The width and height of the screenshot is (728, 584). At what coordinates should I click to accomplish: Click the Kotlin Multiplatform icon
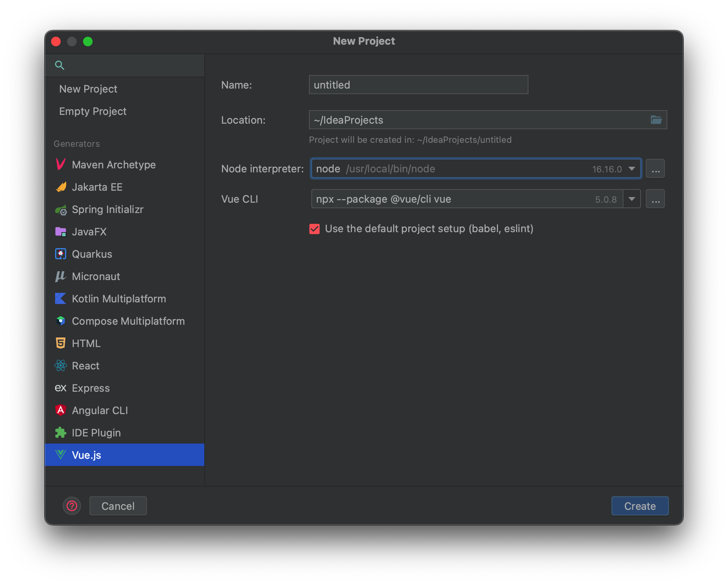point(61,299)
